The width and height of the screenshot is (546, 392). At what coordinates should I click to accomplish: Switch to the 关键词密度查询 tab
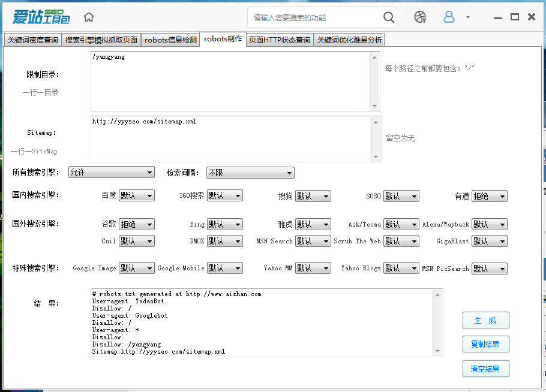tap(33, 40)
